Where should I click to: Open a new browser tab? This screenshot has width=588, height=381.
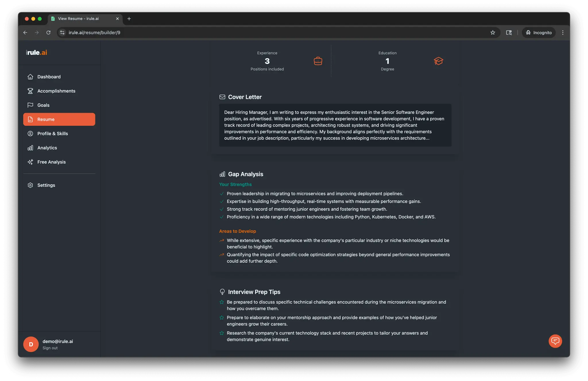(129, 19)
